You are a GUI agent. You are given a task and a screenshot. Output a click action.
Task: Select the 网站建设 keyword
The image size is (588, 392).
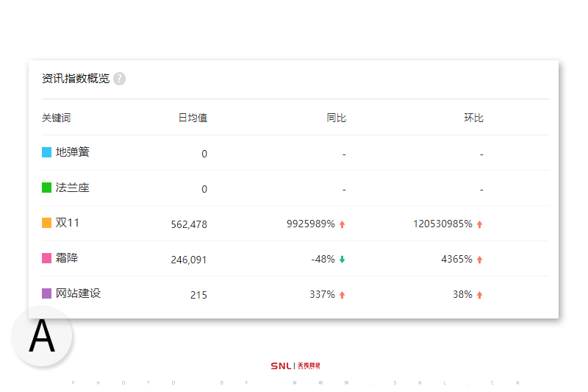click(78, 293)
